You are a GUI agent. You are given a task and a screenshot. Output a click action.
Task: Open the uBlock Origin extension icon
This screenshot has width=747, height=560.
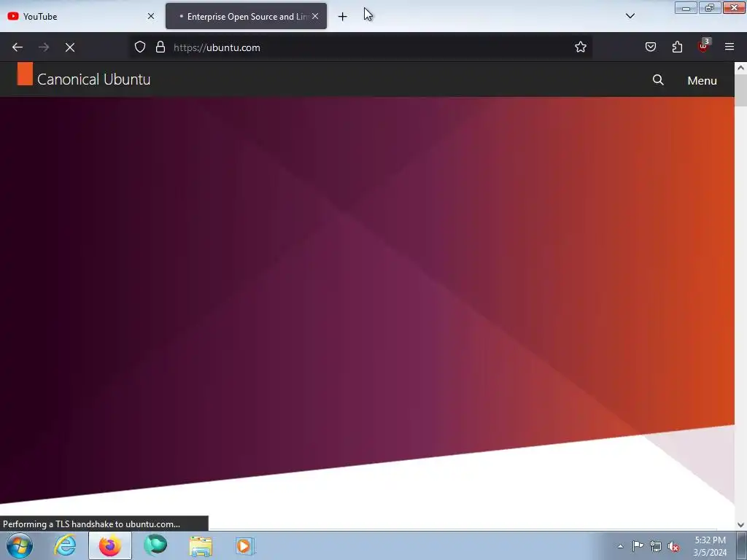(704, 46)
